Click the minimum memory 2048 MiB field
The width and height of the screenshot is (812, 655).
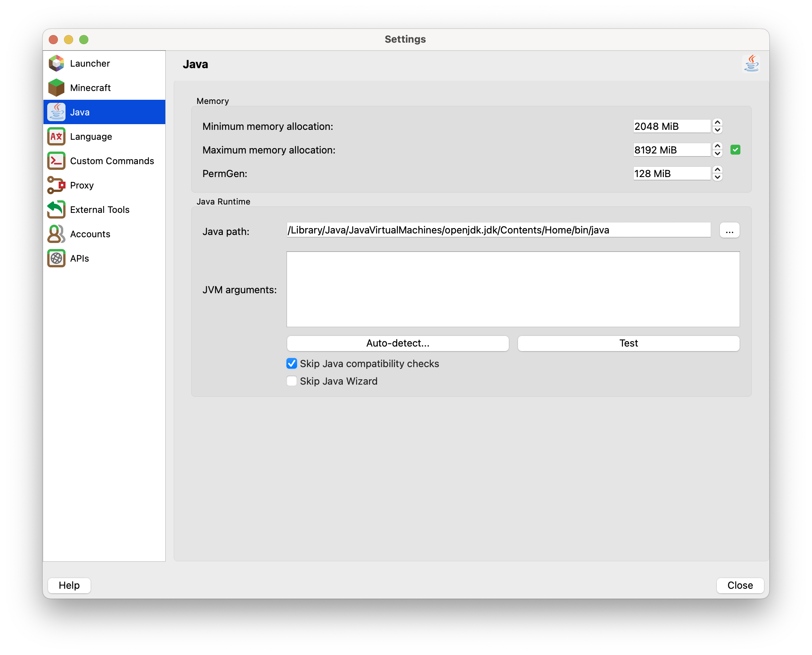[672, 126]
